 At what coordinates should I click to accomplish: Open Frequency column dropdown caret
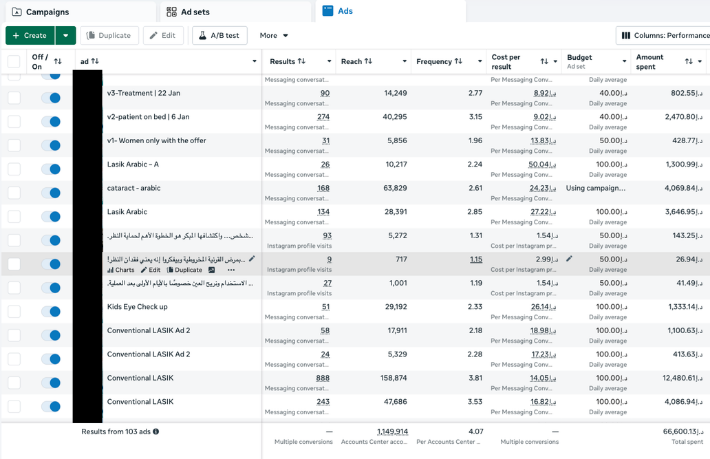[480, 61]
